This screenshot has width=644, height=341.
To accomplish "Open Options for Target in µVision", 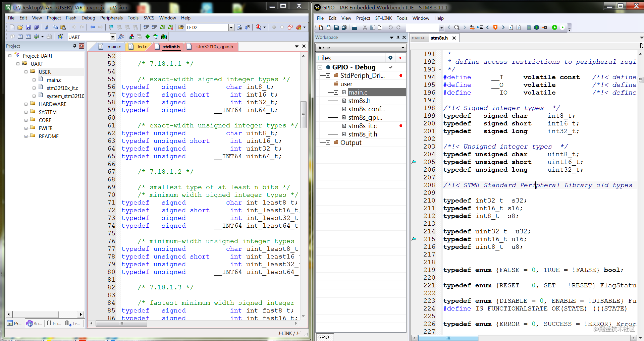I will (x=121, y=37).
